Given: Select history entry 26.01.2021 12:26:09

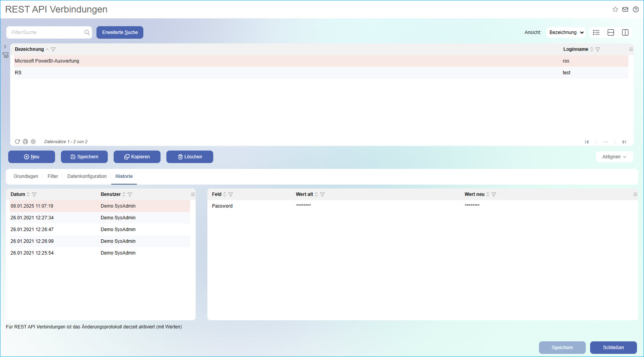Looking at the screenshot, I should point(100,241).
